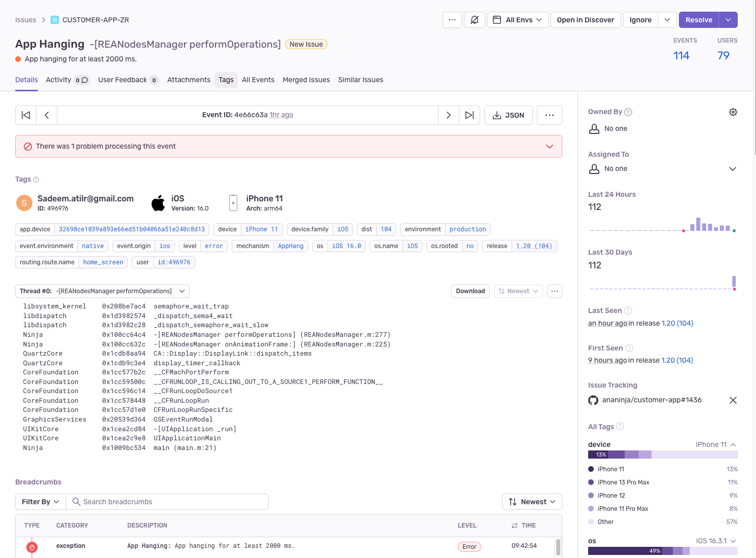Image resolution: width=756 pixels, height=558 pixels.
Task: Click the breadcrumbs search magnifier icon
Action: click(x=77, y=502)
